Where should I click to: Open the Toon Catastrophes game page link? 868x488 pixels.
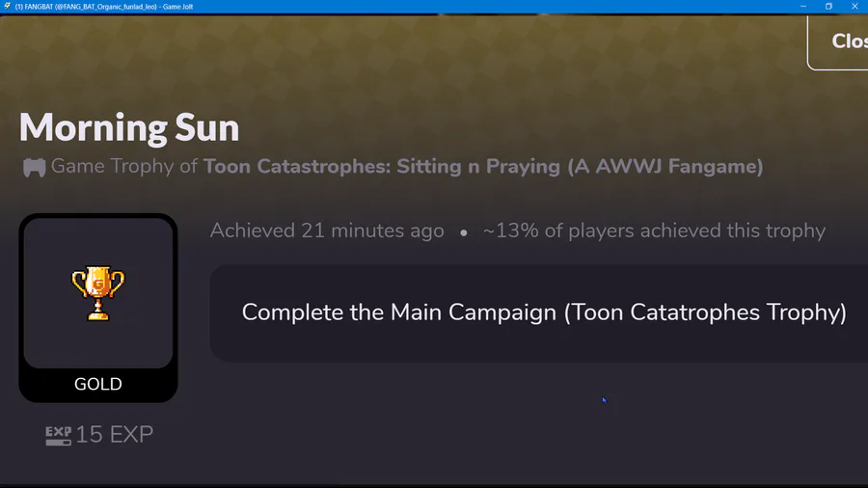[482, 167]
